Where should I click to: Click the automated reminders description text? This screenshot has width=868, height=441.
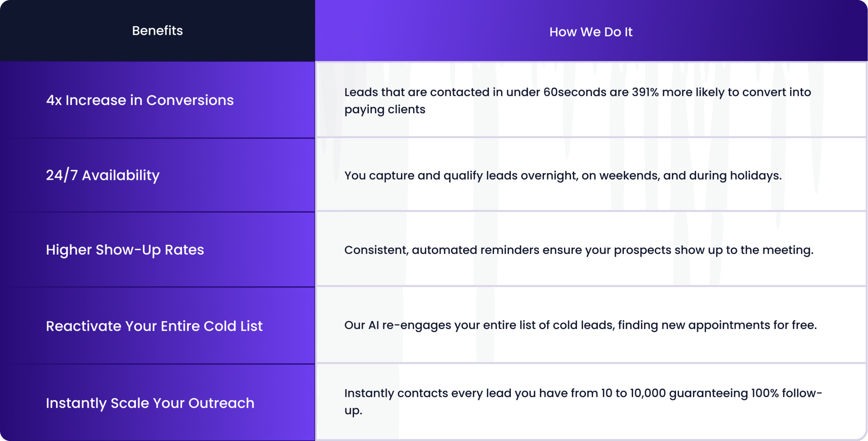tap(578, 250)
